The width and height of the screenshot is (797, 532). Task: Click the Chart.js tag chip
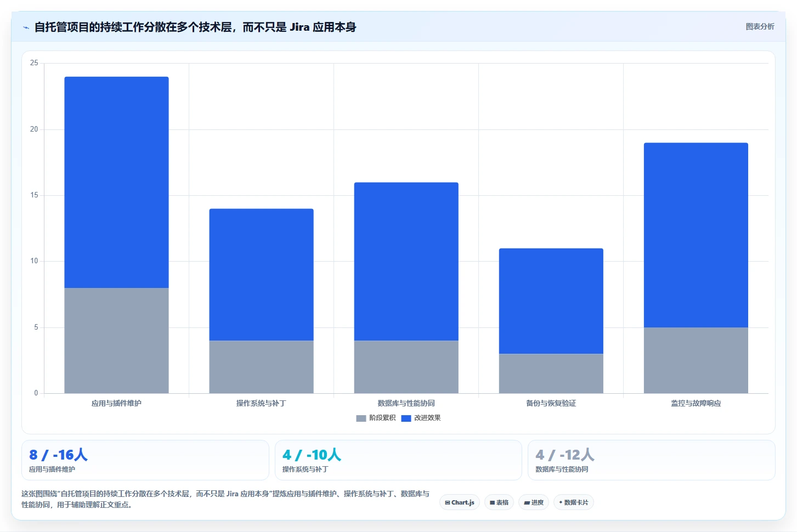(x=460, y=502)
